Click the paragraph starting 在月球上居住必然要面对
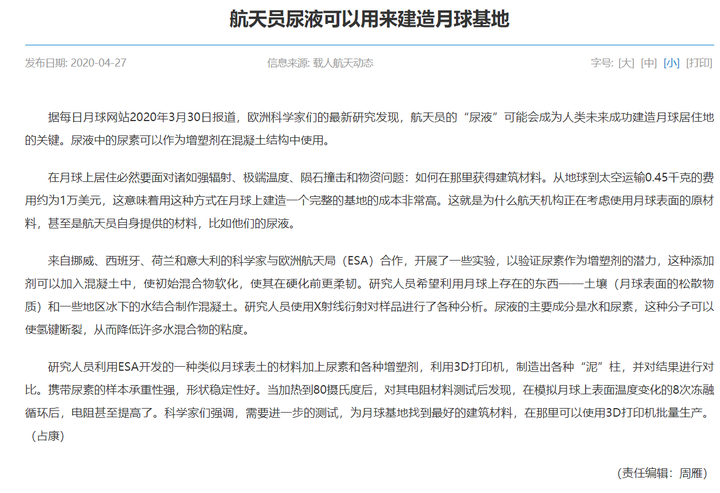 point(369,201)
